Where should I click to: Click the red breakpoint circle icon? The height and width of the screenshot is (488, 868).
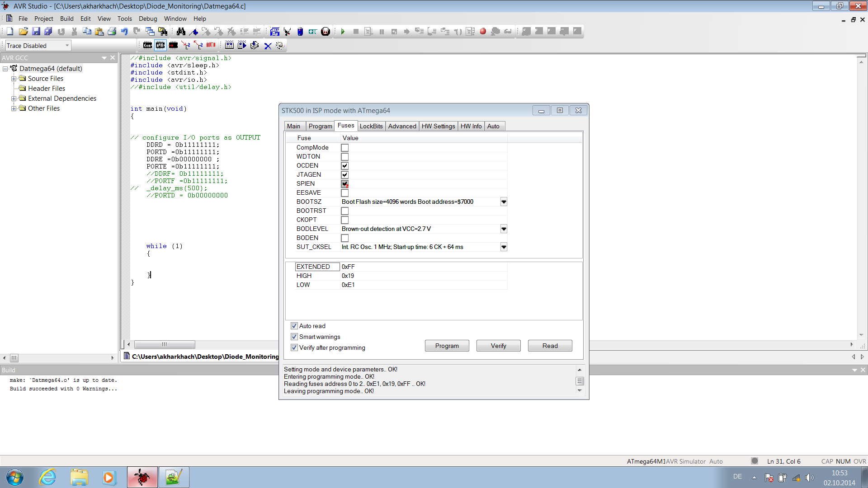click(483, 31)
